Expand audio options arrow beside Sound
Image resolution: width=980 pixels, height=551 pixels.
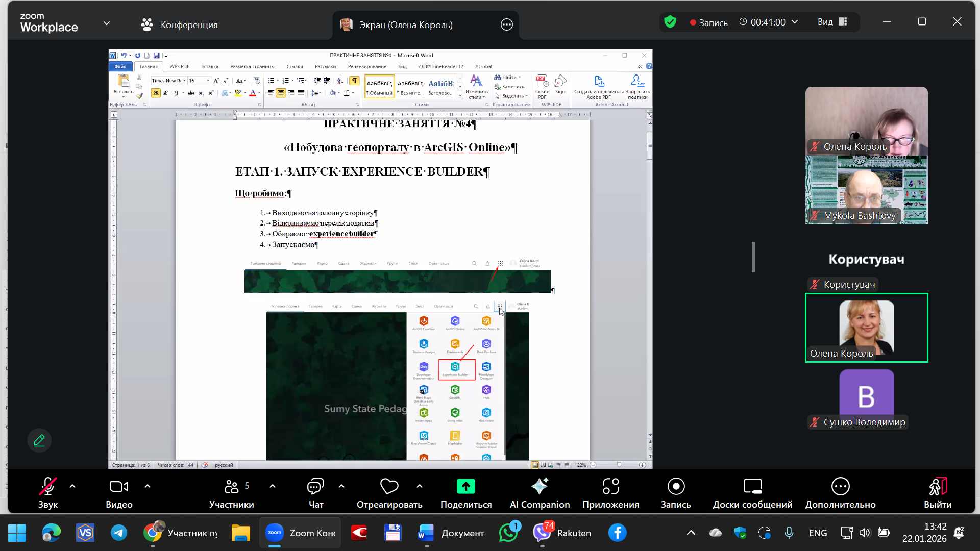click(72, 486)
